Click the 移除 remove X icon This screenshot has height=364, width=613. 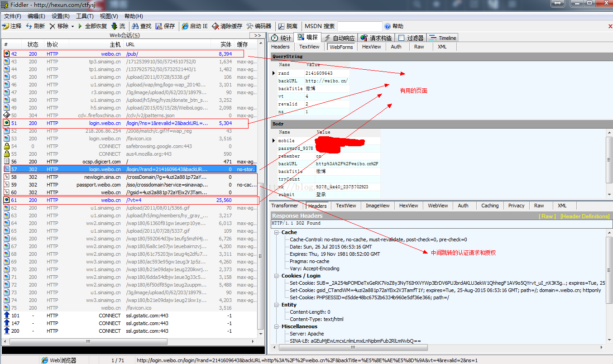(x=53, y=26)
